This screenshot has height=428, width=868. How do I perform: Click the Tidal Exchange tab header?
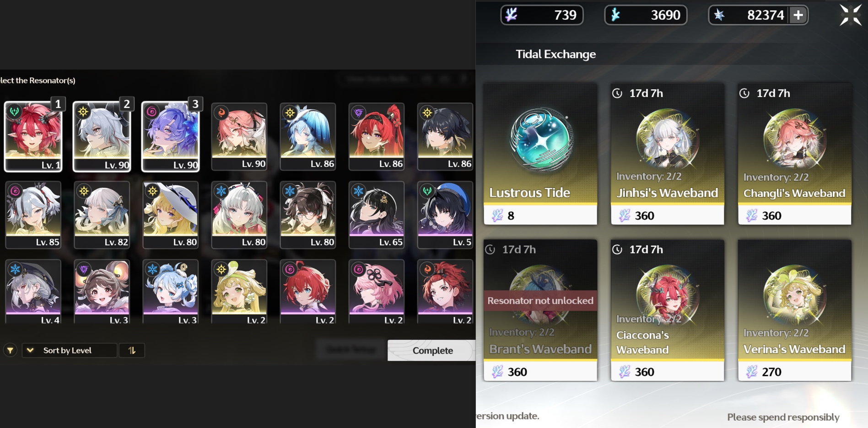point(556,54)
